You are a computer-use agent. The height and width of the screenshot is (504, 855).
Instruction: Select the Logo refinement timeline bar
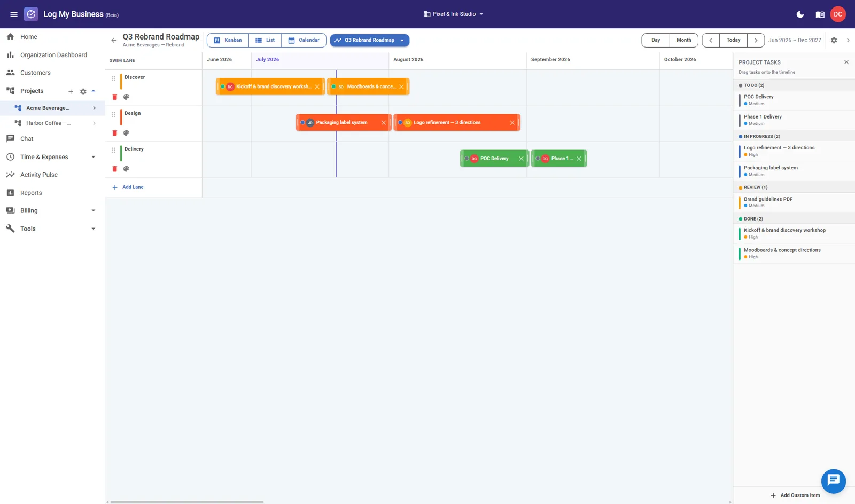coord(457,123)
